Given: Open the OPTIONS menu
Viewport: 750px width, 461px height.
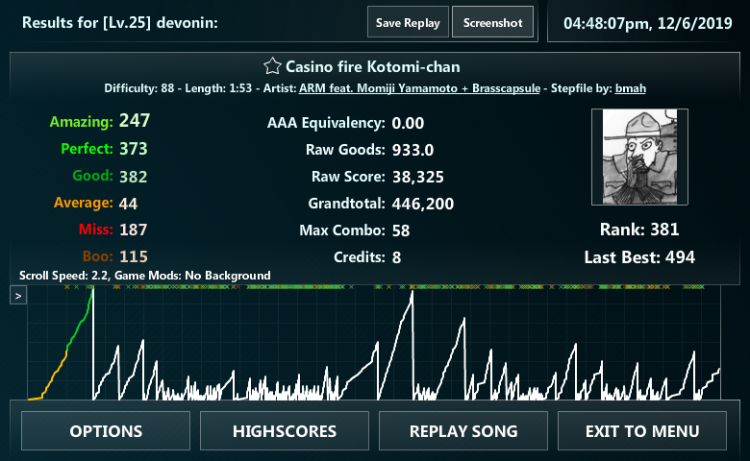Looking at the screenshot, I should coord(106,432).
